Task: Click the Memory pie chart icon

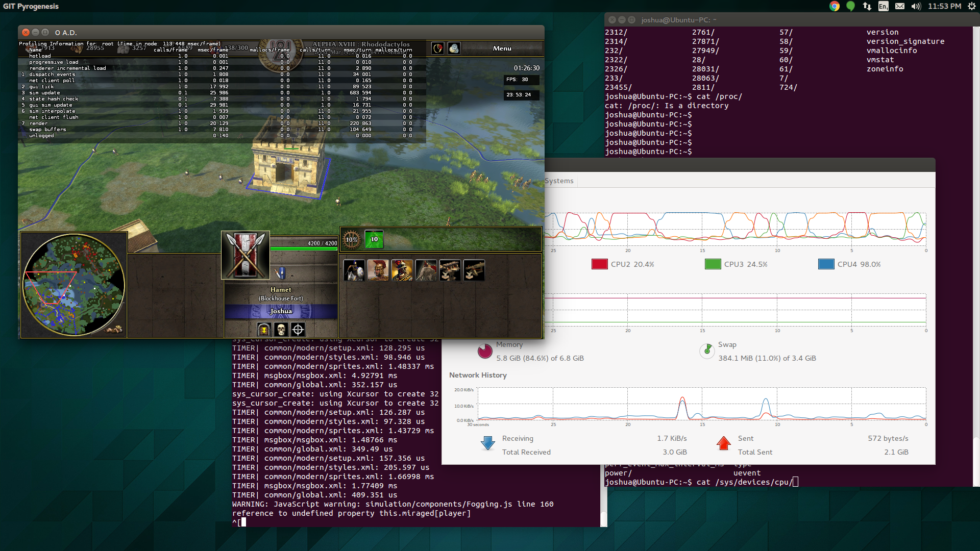Action: (485, 351)
